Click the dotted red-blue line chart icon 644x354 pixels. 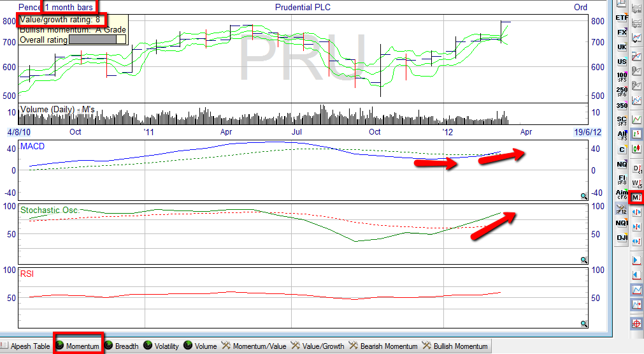(x=636, y=100)
